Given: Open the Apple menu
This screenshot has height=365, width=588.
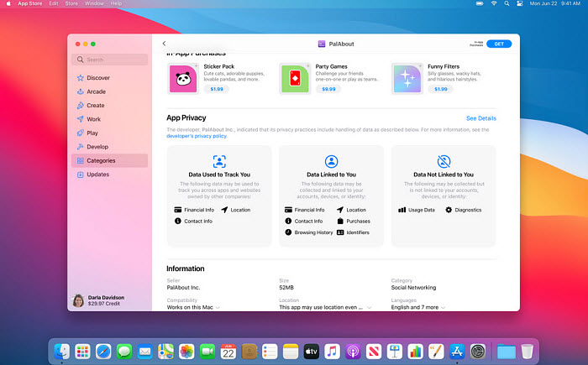Looking at the screenshot, I should click(8, 3).
